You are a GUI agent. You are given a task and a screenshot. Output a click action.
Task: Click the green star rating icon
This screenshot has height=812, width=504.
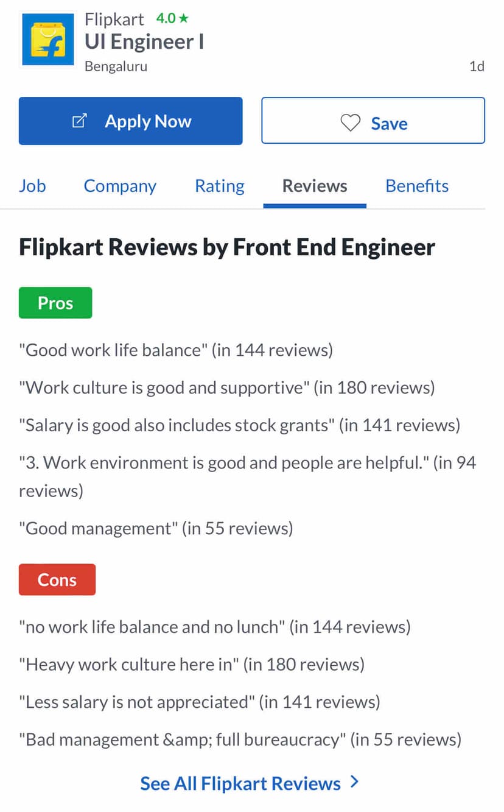tap(183, 19)
